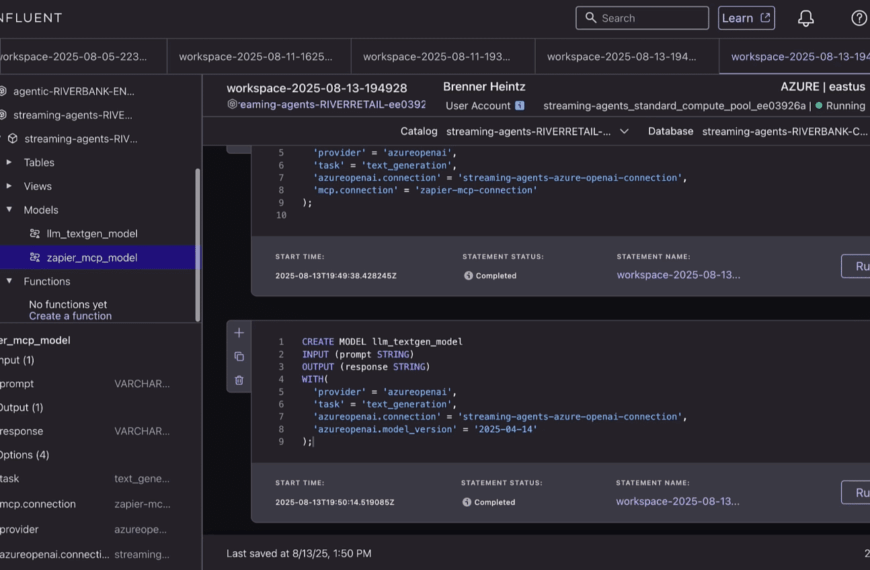Switch to workspace-2025-08-13-194... tab
The height and width of the screenshot is (570, 870).
[x=627, y=57]
